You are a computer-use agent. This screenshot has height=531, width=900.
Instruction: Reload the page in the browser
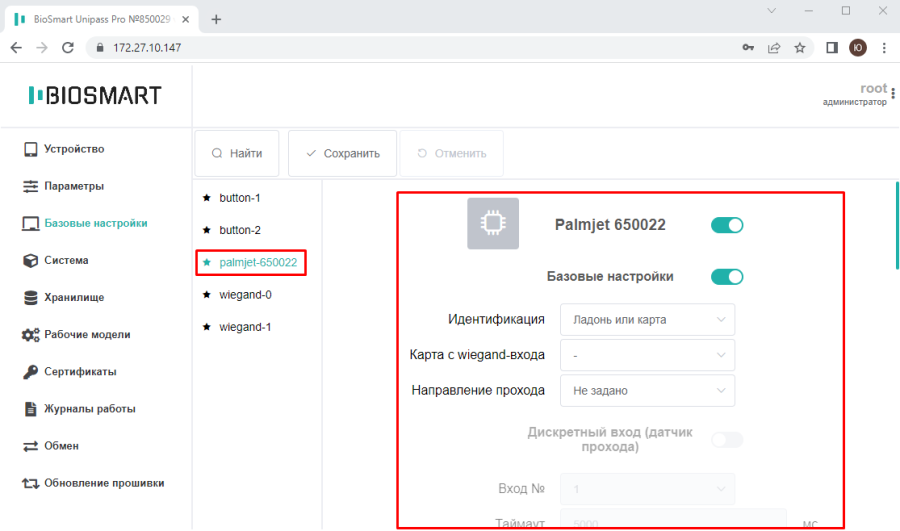68,48
